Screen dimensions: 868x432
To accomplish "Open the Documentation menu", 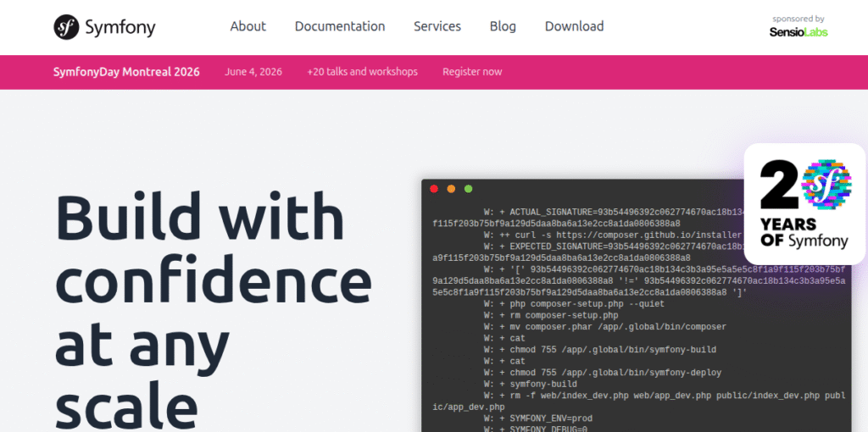I will 340,26.
